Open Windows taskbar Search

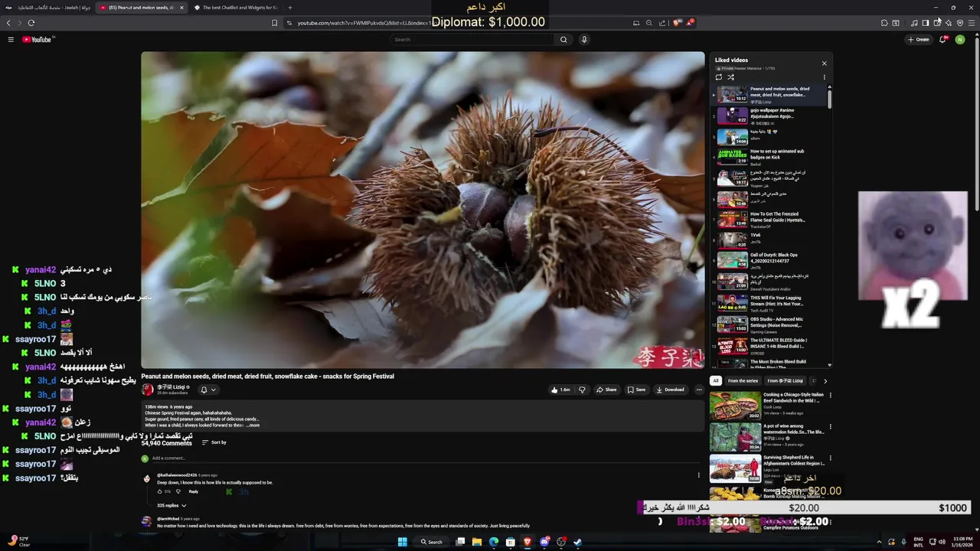(x=431, y=542)
